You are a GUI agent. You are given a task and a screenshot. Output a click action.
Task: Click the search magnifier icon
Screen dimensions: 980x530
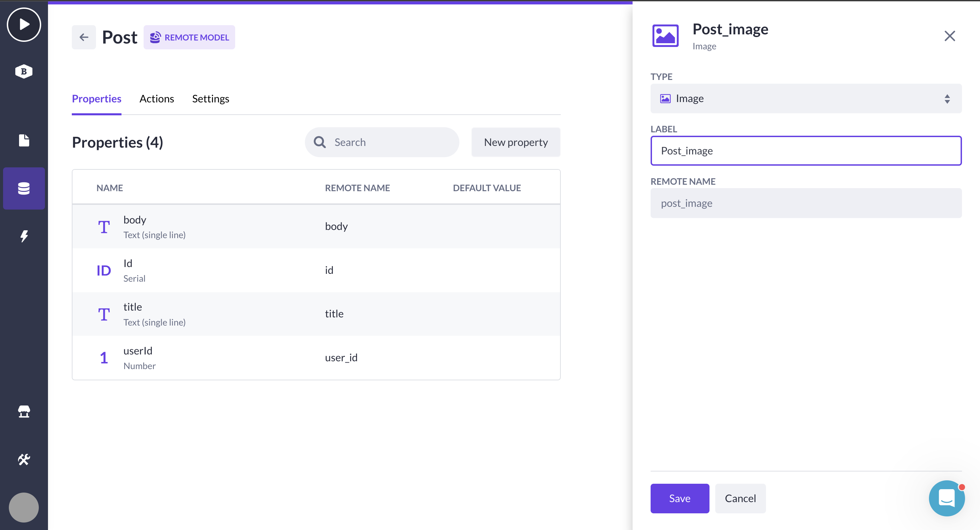tap(320, 142)
